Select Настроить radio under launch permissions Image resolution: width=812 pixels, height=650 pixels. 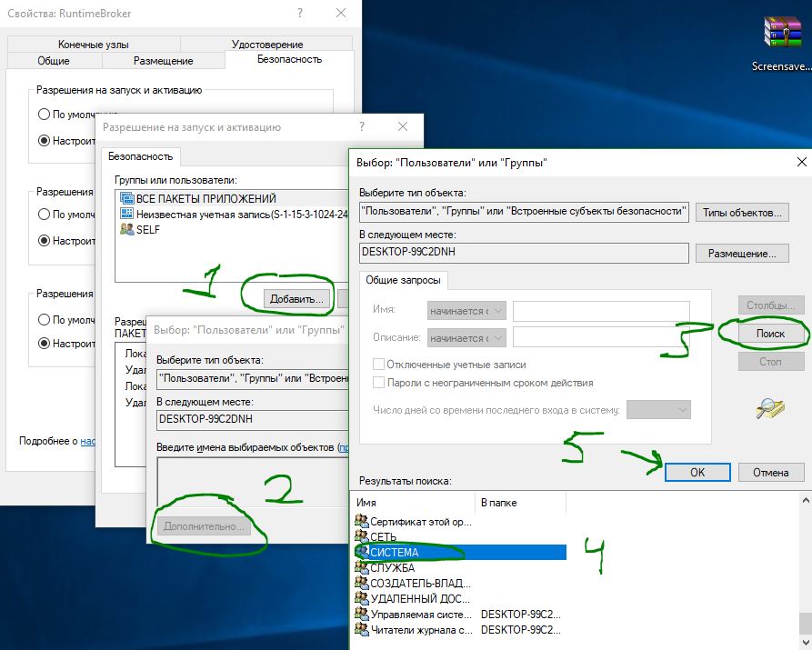[44, 140]
